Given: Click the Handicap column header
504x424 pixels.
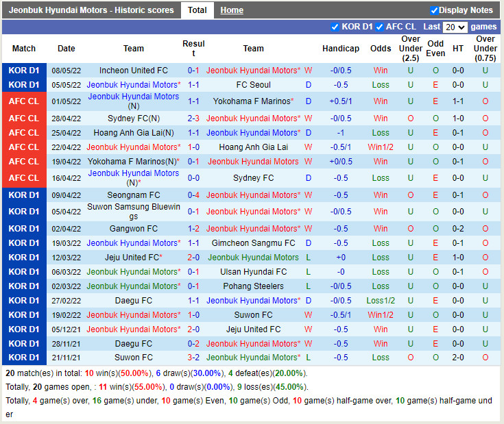Looking at the screenshot, I should [x=341, y=49].
